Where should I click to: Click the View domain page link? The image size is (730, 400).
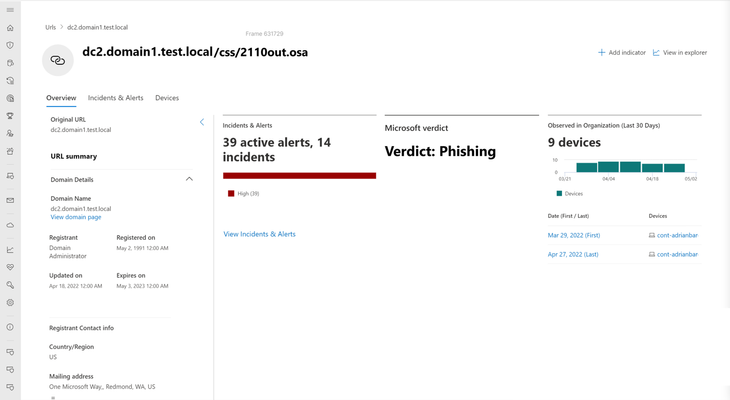coord(76,217)
